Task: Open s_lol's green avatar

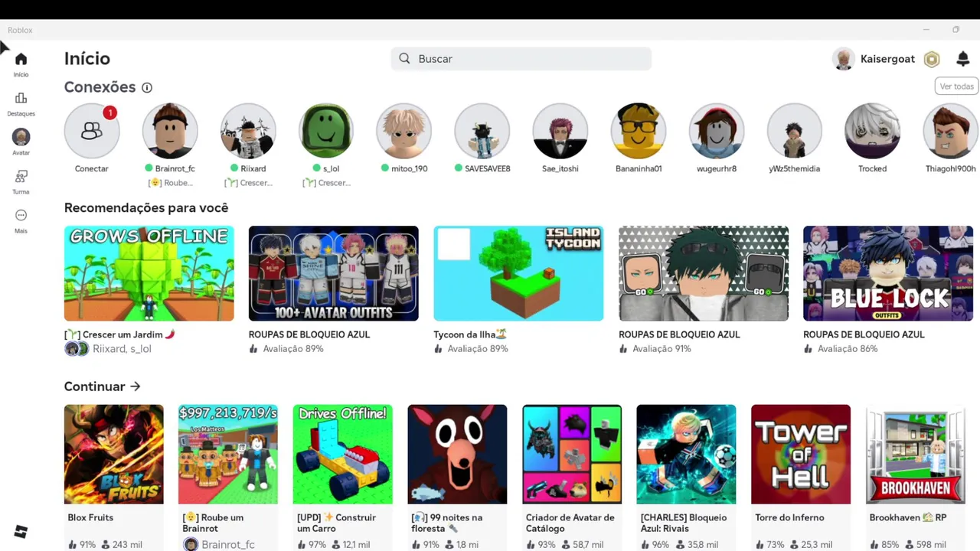Action: 326,131
